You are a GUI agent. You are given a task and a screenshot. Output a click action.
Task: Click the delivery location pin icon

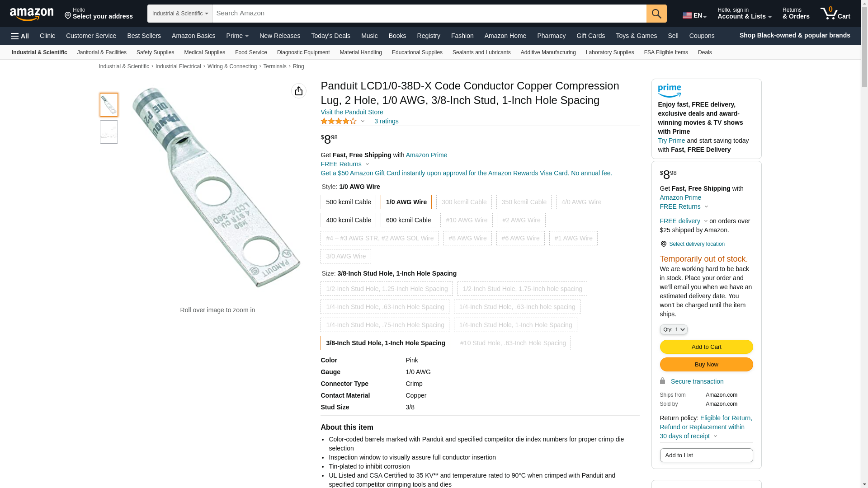coord(663,244)
